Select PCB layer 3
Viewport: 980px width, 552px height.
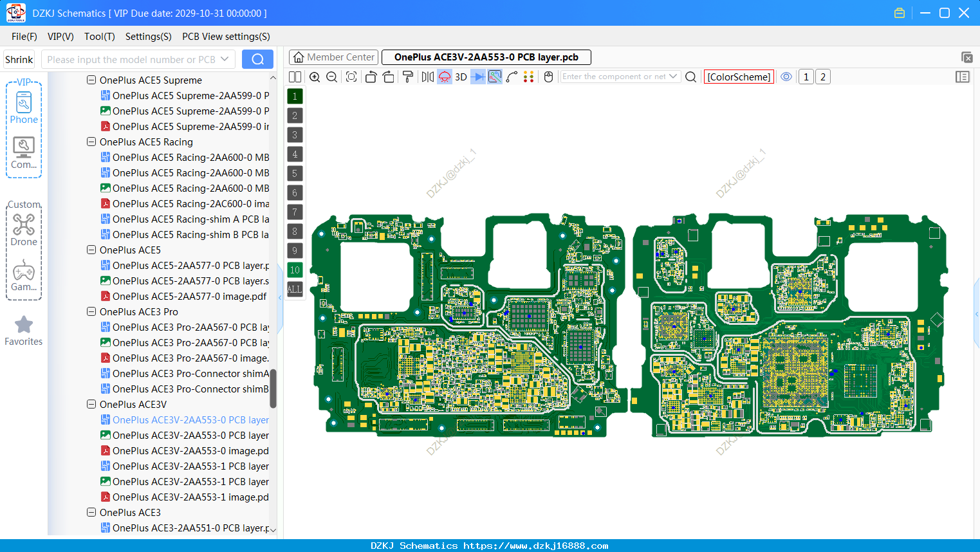[x=295, y=135]
